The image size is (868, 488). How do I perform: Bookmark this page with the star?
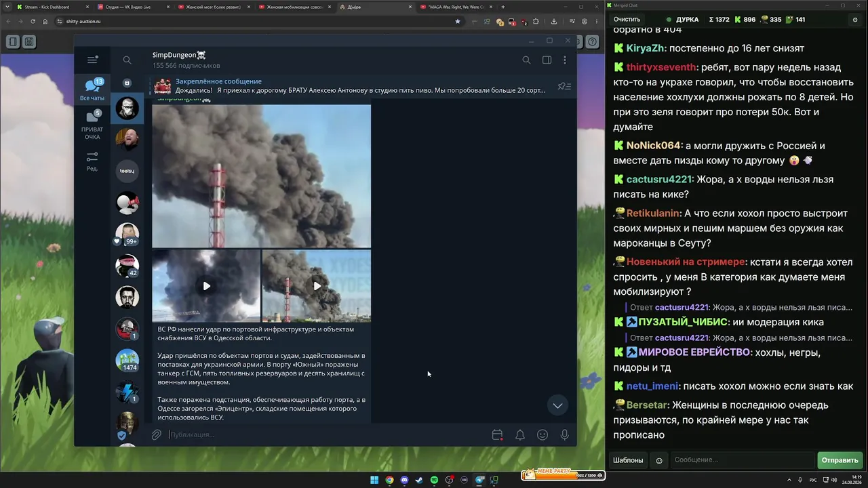458,21
